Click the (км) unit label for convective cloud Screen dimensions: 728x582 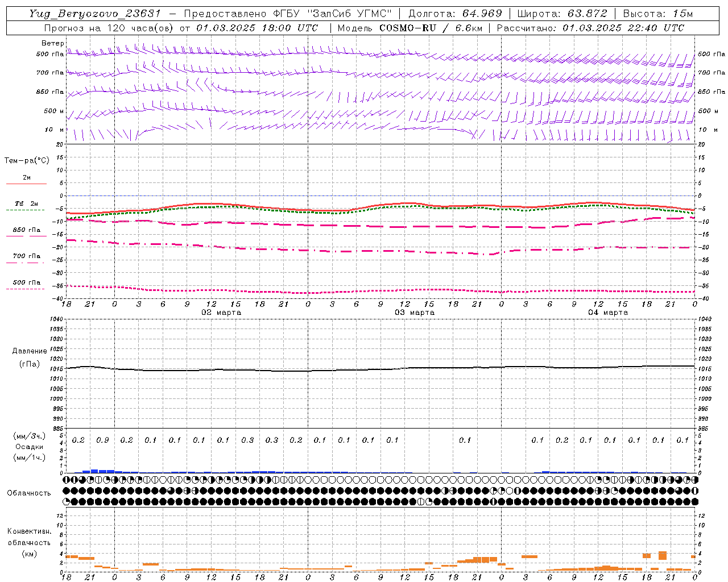pos(30,554)
